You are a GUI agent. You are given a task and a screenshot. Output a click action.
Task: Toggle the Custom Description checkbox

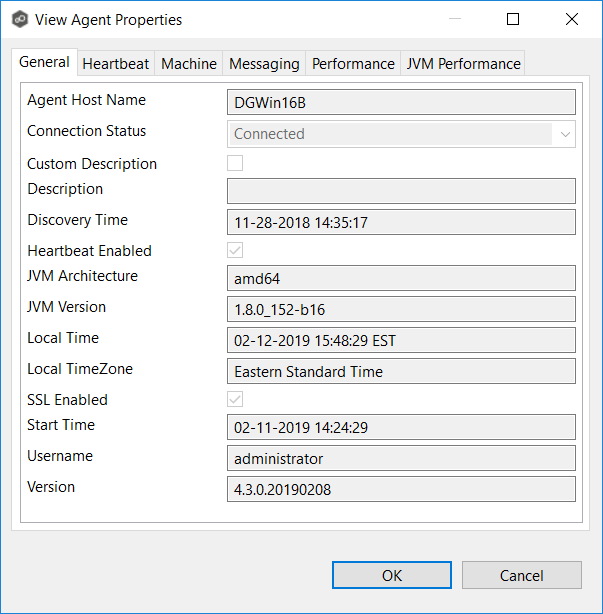click(235, 163)
